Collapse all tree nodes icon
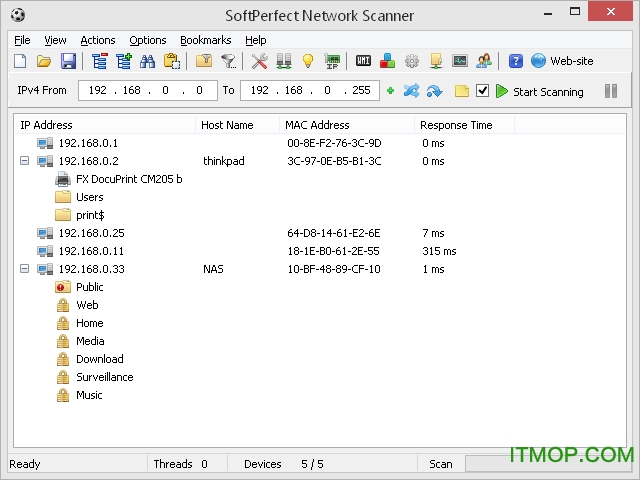 [x=99, y=61]
